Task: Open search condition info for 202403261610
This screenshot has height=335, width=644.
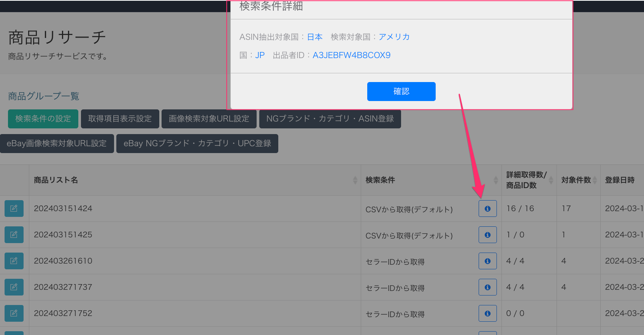Action: pos(488,261)
